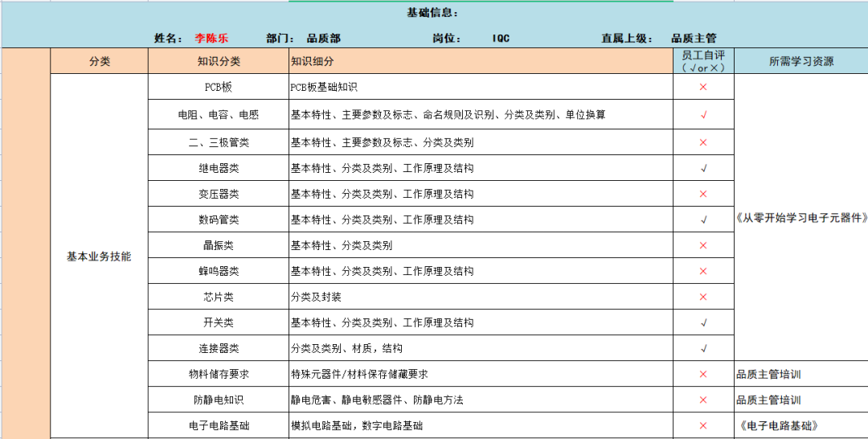Select the 岗位 label cell

tap(448, 39)
